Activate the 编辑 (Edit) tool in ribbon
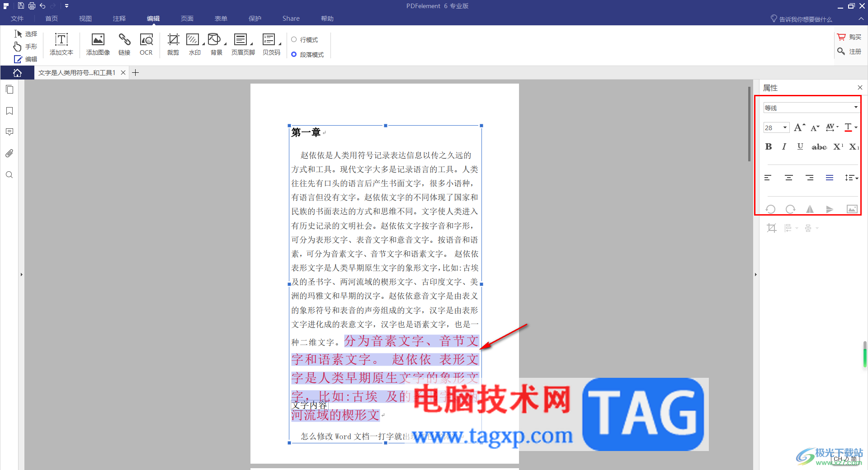This screenshot has height=470, width=868. [26, 59]
